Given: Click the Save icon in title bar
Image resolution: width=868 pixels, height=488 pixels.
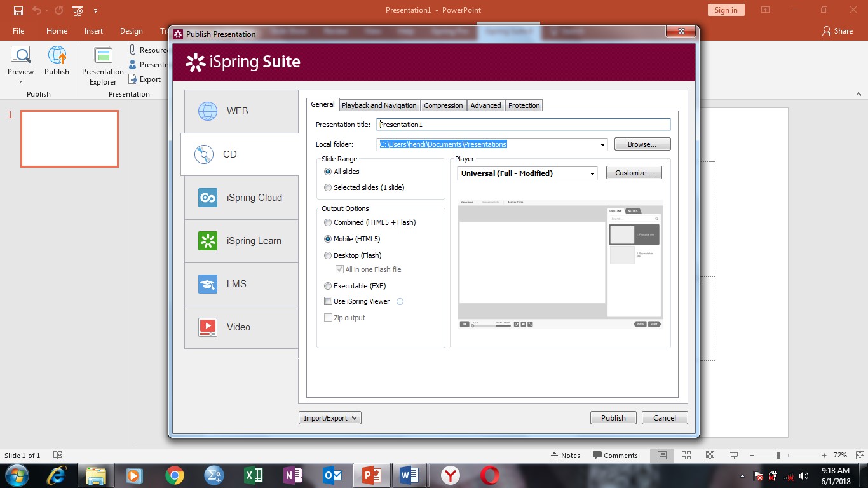Looking at the screenshot, I should point(18,10).
